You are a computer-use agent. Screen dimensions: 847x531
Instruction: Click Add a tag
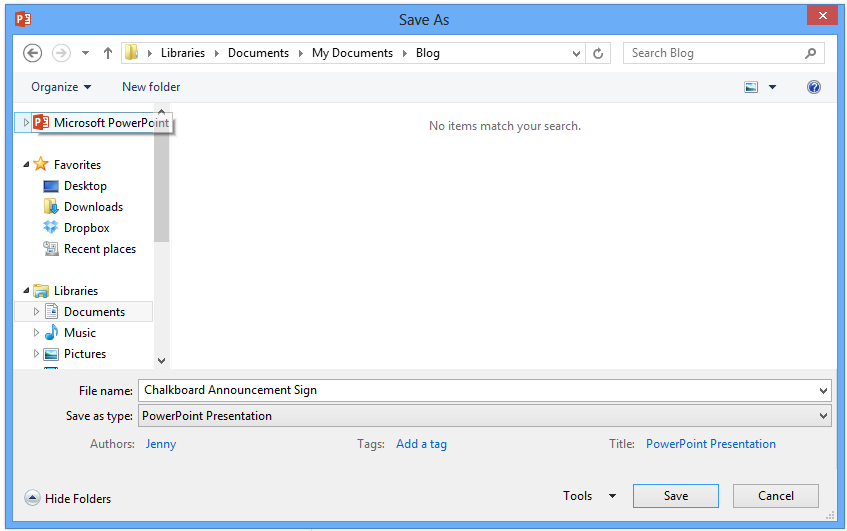(x=421, y=444)
